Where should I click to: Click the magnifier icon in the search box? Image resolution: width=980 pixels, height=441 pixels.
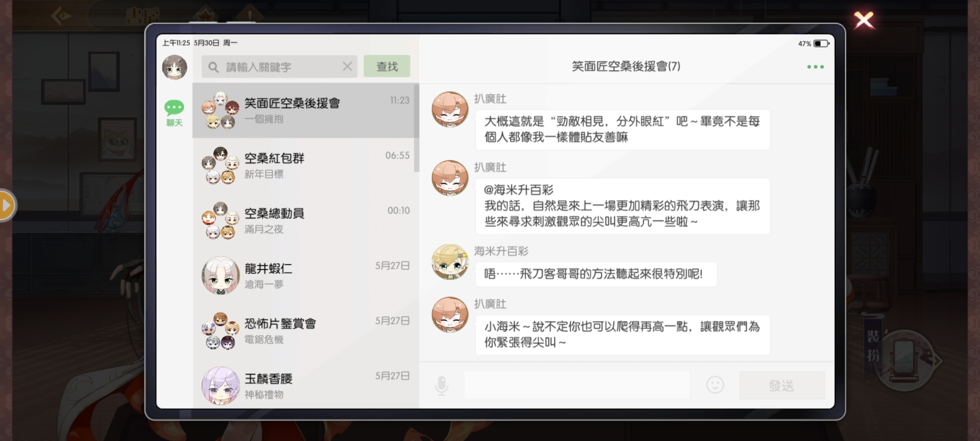[x=213, y=67]
